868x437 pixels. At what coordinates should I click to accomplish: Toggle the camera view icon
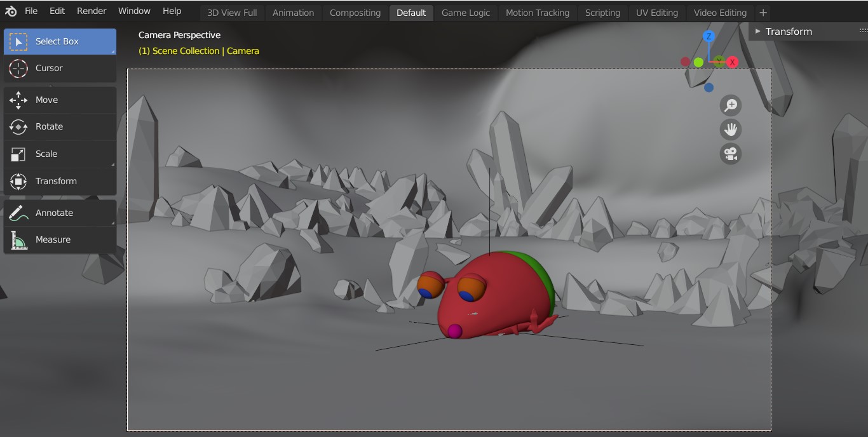[x=731, y=154]
